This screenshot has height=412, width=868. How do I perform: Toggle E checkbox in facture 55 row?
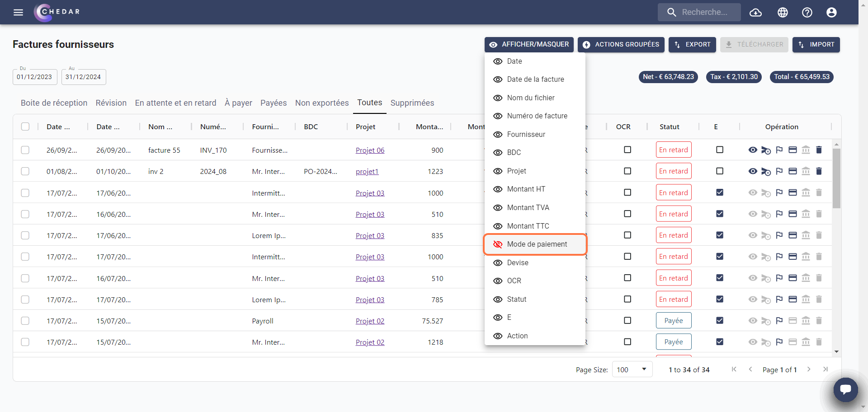coord(720,150)
